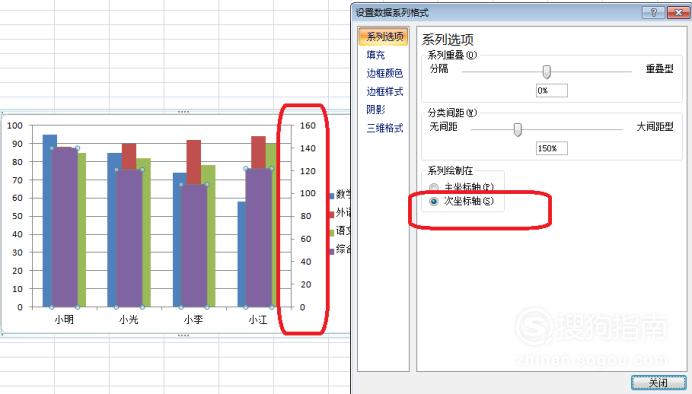The image size is (692, 394).
Task: Click the 重叠型 label
Action: tap(659, 69)
